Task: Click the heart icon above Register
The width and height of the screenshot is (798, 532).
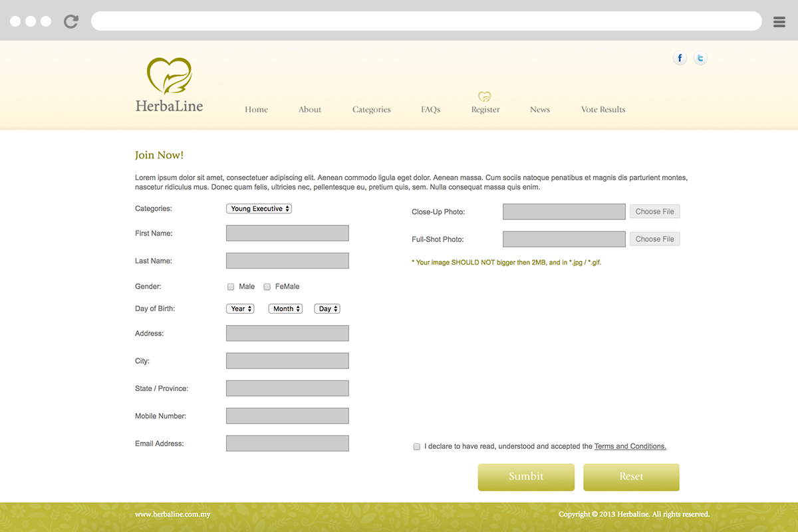Action: 485,96
